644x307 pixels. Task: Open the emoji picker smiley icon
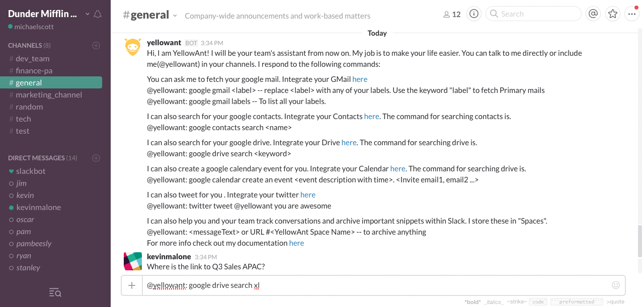616,285
